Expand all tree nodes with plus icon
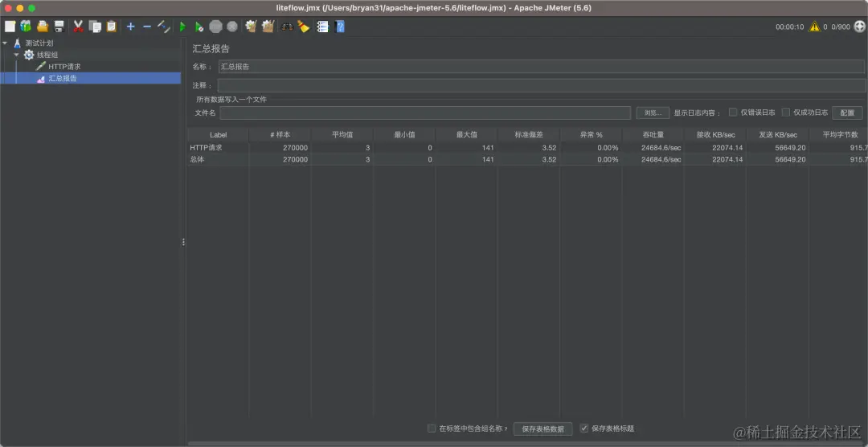 click(131, 26)
